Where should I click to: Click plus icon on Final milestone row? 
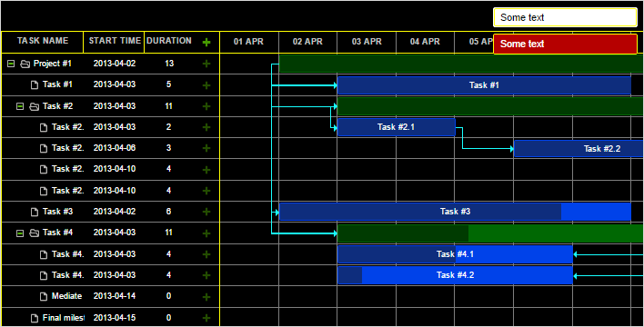tap(206, 318)
